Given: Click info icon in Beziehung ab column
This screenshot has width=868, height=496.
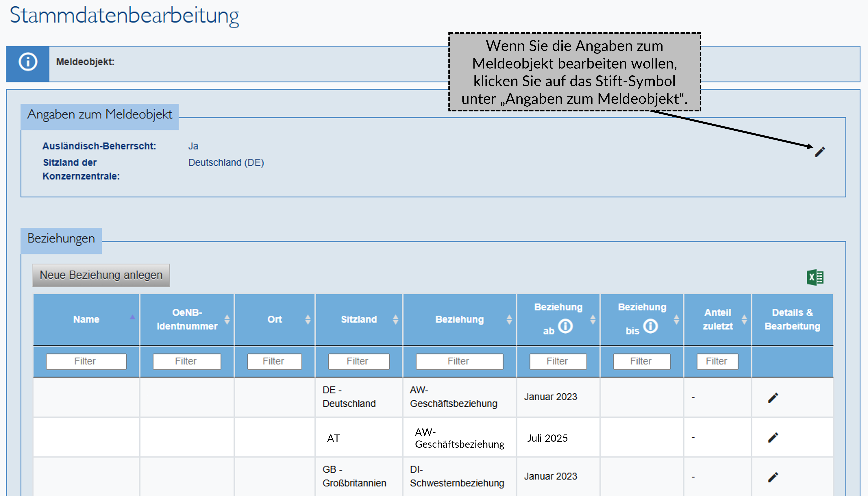Looking at the screenshot, I should (x=566, y=326).
